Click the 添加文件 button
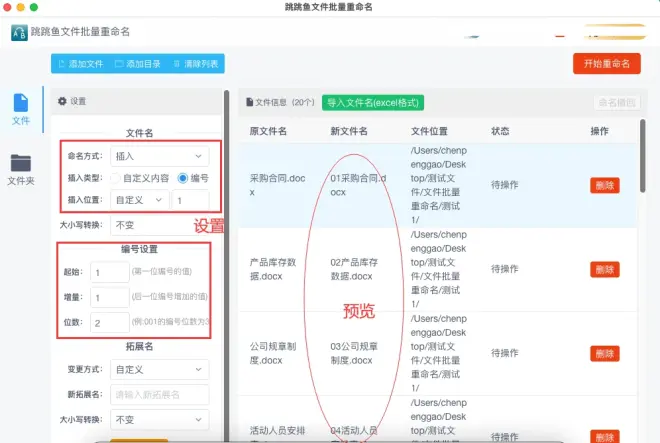This screenshot has height=443, width=660. click(x=81, y=64)
